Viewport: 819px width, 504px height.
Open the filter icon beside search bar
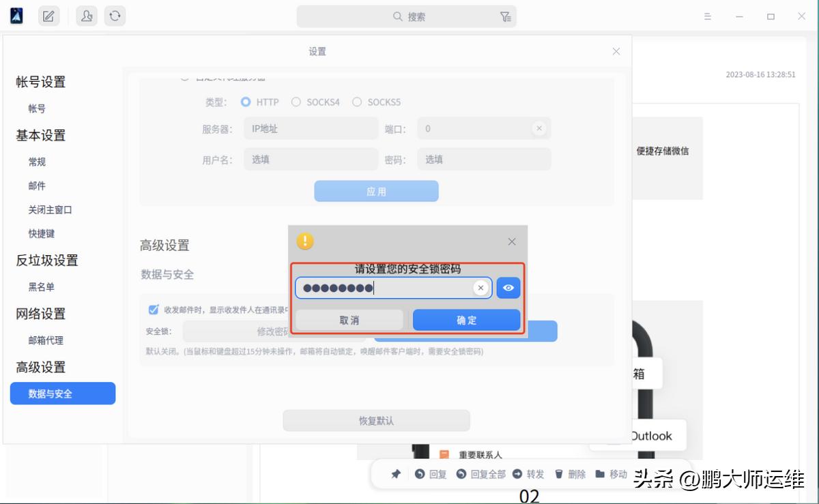click(x=506, y=16)
